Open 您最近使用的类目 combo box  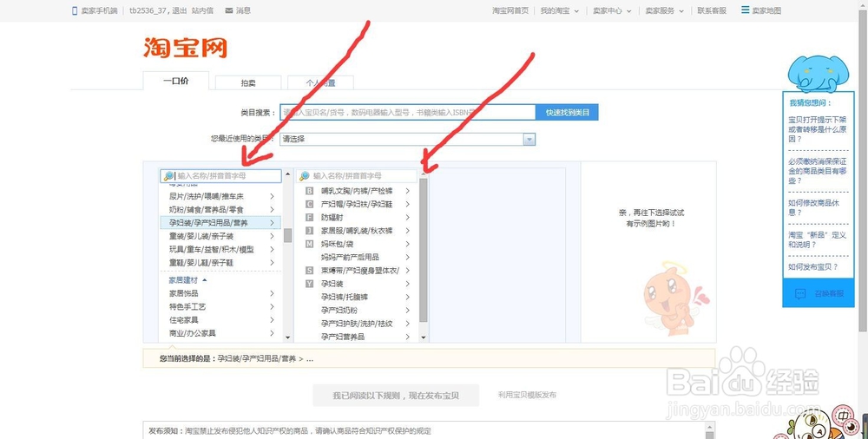click(407, 140)
